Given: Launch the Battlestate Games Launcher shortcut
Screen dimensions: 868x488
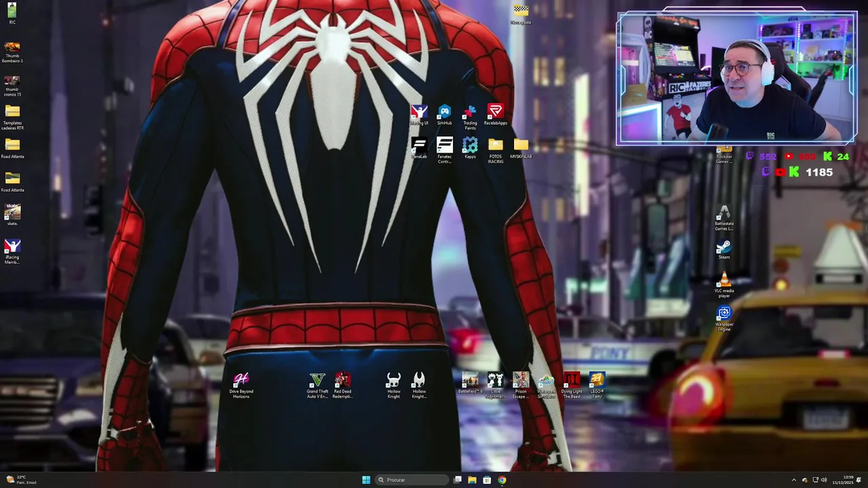Looking at the screenshot, I should [724, 218].
